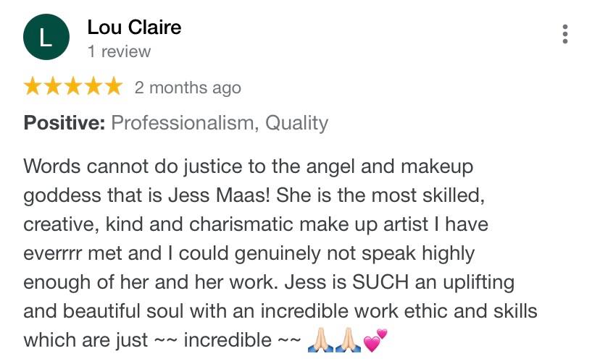Screen dimensions: 600x364
Task: Click the "2 months ago" timestamp
Action: point(188,88)
